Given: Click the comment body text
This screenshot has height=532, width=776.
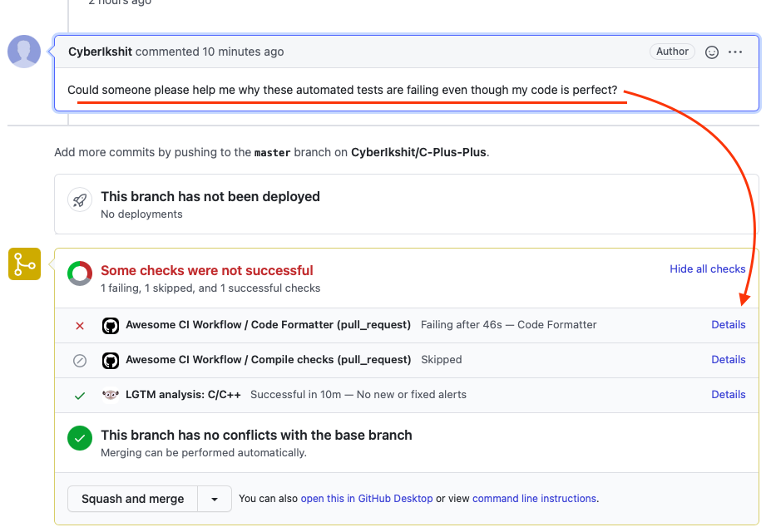Looking at the screenshot, I should click(343, 90).
